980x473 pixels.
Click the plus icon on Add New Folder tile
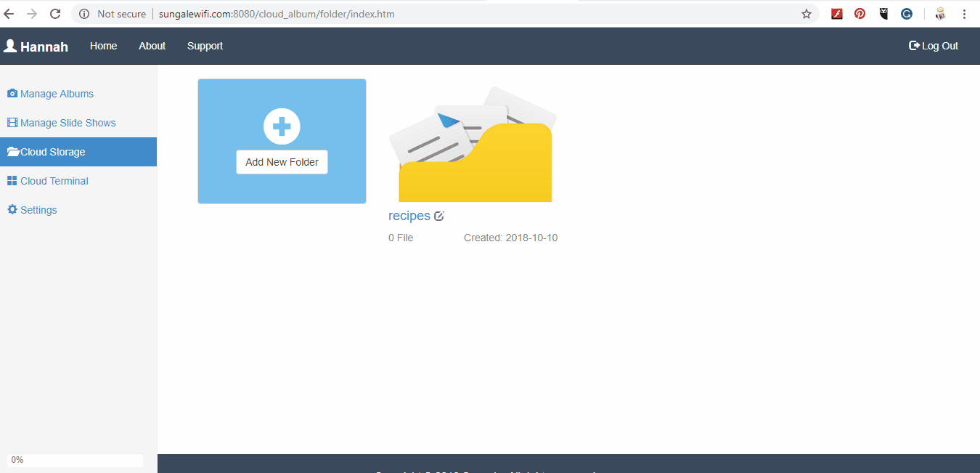coord(282,126)
